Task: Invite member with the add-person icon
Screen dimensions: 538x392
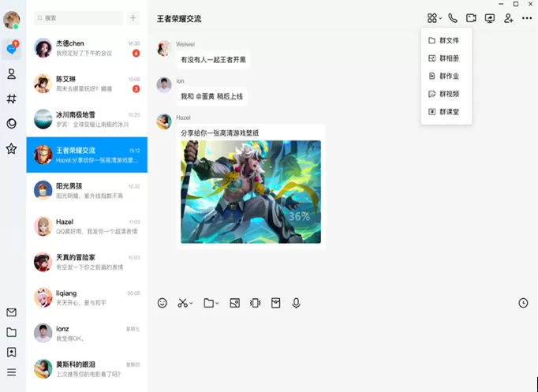Action: point(509,18)
